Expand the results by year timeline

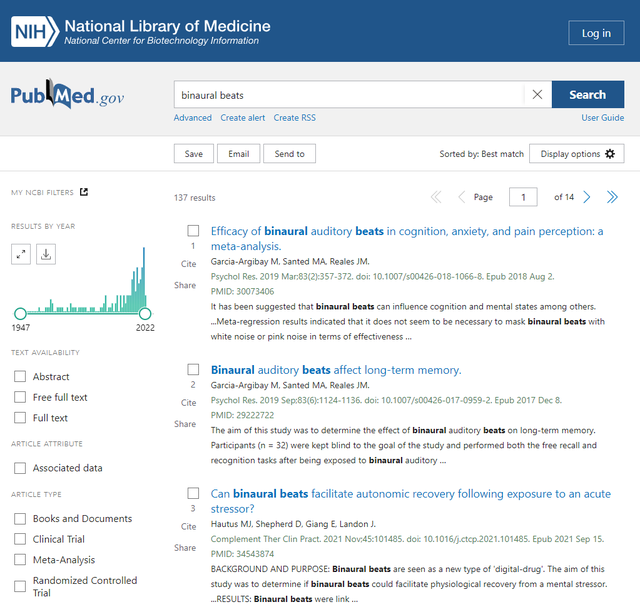click(21, 254)
